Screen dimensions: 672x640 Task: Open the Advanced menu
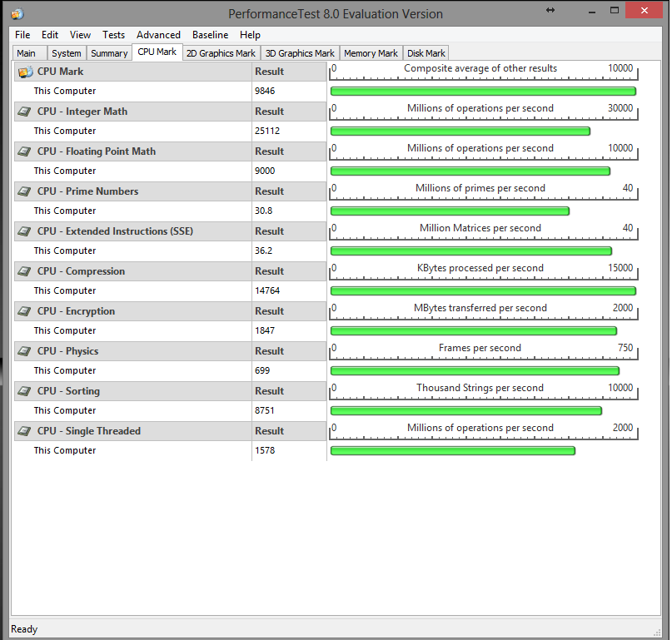coord(158,35)
